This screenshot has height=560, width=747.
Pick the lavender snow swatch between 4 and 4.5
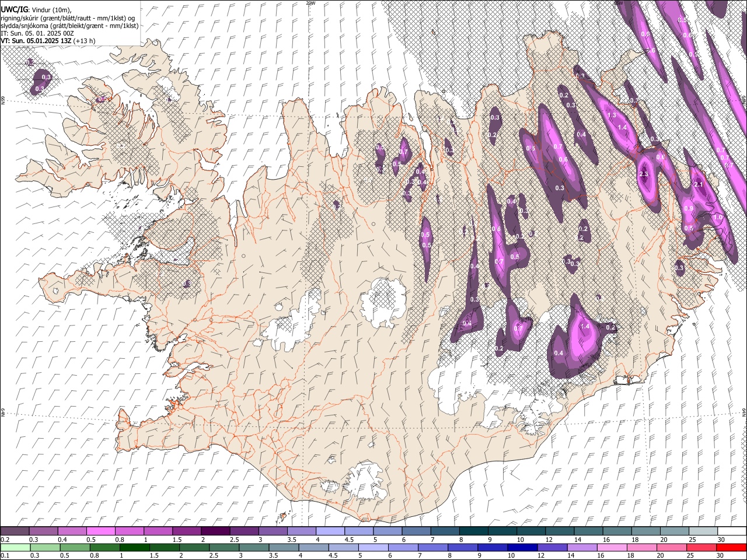[330, 531]
